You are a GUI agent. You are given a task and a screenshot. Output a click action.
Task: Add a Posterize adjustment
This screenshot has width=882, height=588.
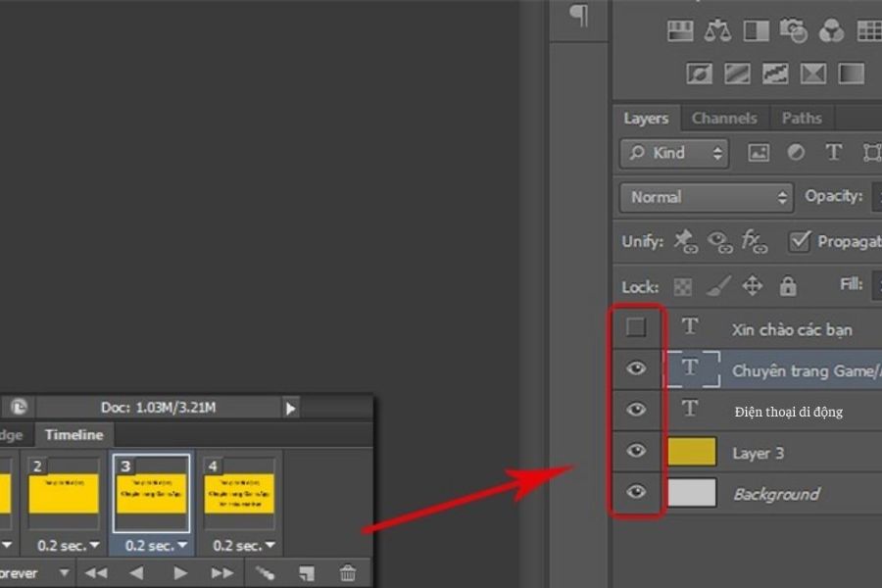coord(736,73)
